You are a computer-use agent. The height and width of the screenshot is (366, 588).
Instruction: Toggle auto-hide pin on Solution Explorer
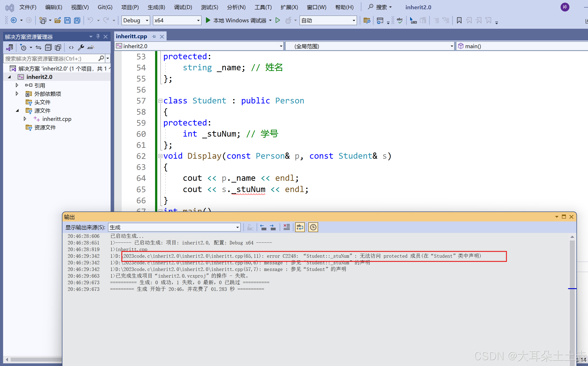click(98, 36)
